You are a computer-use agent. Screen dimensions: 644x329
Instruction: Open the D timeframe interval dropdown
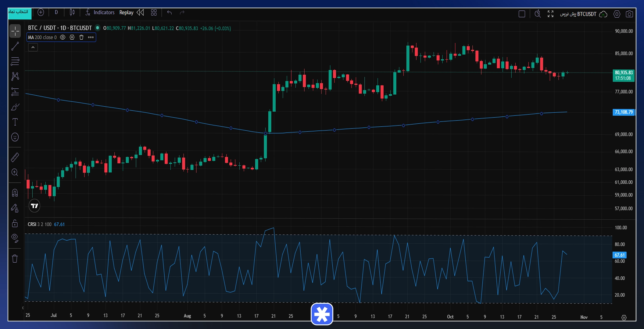click(56, 12)
